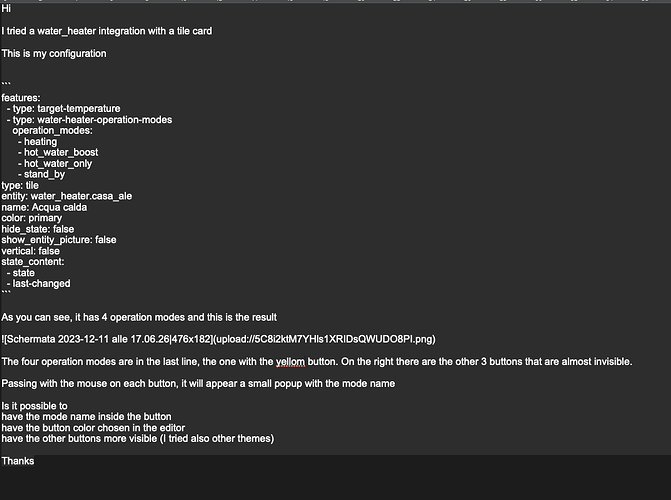Click the line 'This is my configuration'
This screenshot has height=500, width=671.
pyautogui.click(x=54, y=54)
